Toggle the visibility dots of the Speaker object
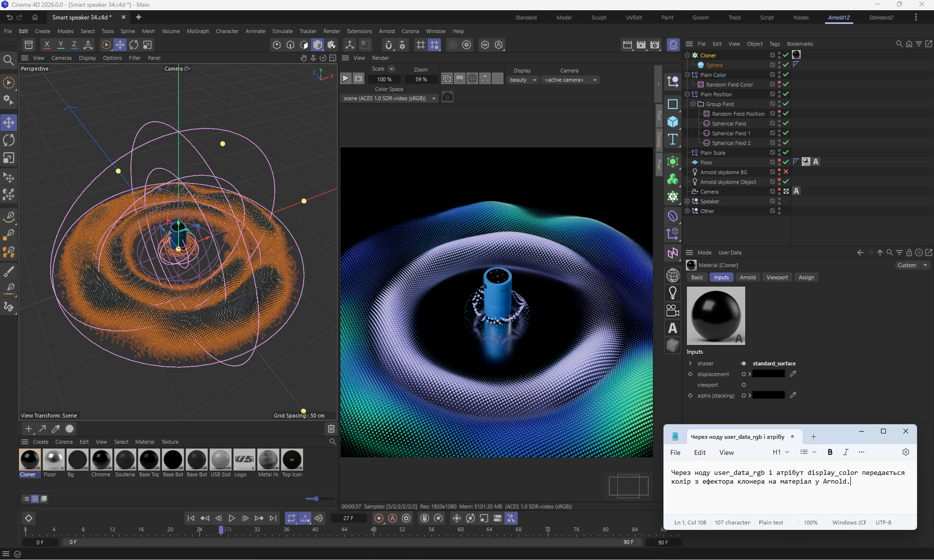This screenshot has width=934, height=560. pos(779,201)
